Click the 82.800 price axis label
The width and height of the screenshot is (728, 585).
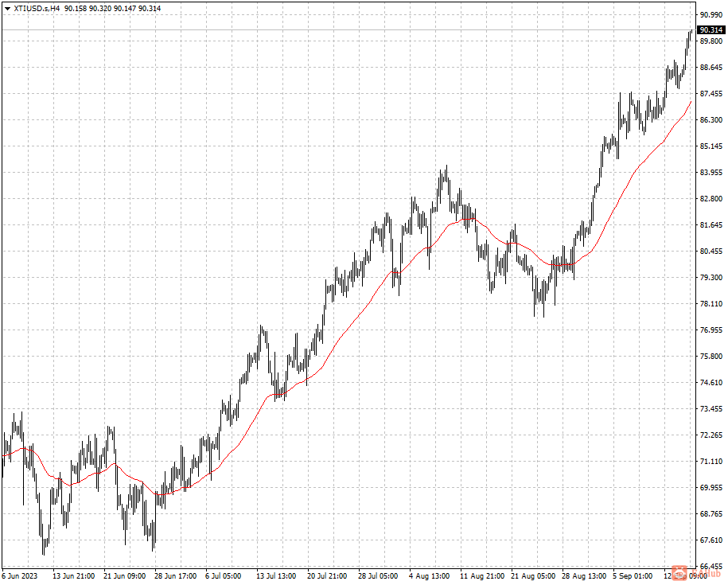point(710,199)
